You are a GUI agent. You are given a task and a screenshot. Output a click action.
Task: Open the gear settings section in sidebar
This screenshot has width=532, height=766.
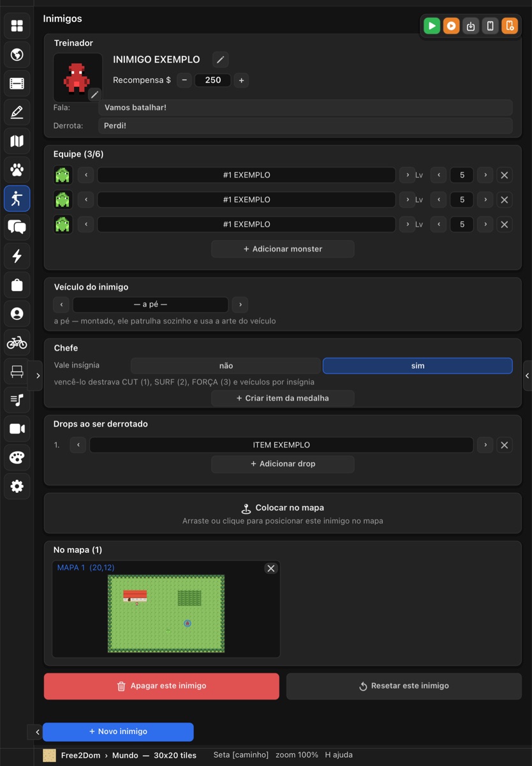17,486
